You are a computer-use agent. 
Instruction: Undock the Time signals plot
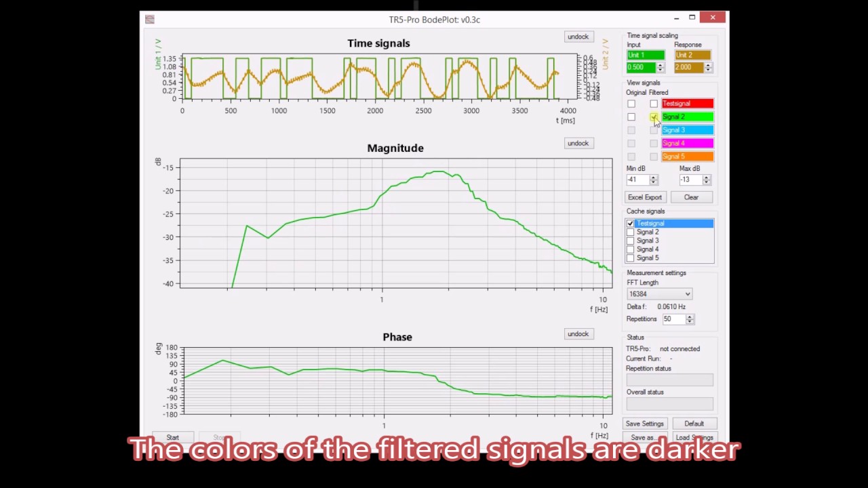[578, 37]
